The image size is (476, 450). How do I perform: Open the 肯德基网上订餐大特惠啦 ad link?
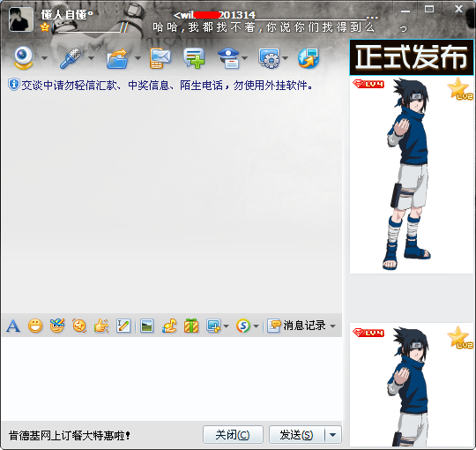click(70, 435)
